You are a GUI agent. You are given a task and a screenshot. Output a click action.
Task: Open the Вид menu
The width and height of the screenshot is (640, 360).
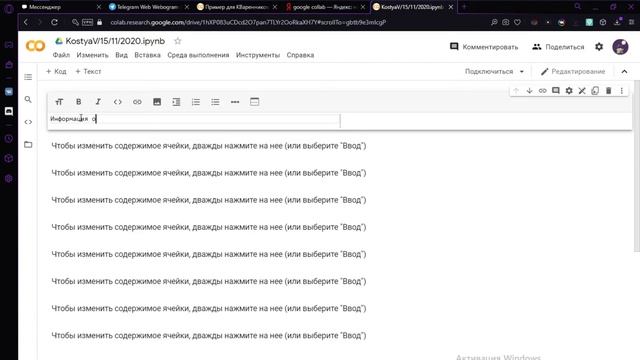tap(121, 55)
